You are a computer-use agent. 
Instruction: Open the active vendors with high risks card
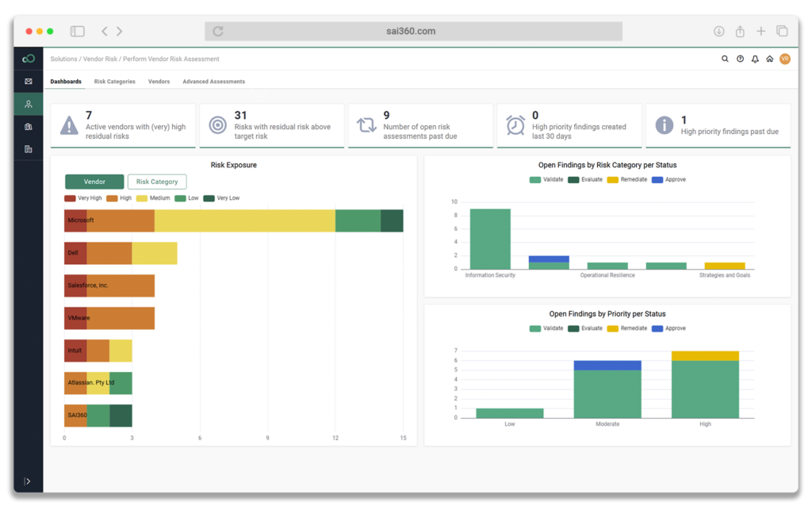tap(123, 125)
